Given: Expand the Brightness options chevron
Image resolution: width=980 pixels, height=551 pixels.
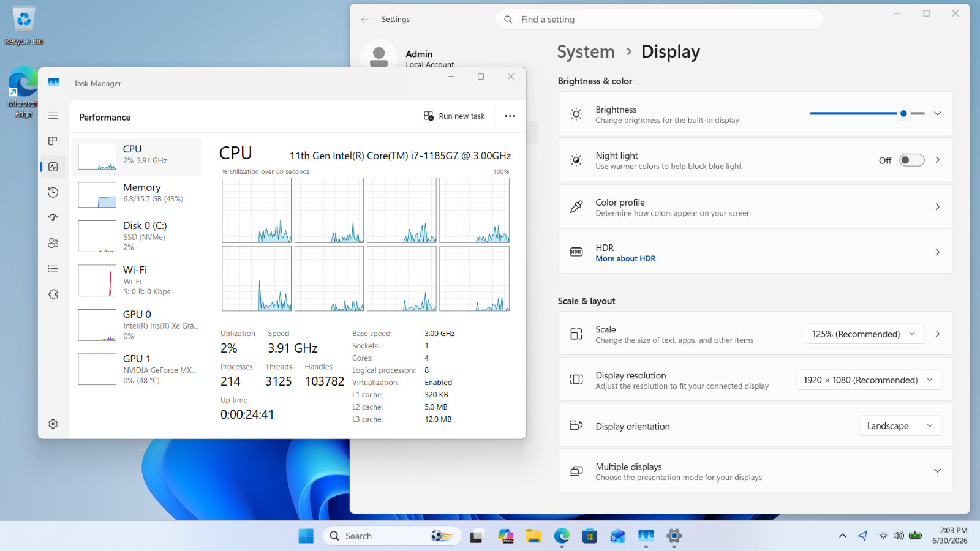Looking at the screenshot, I should click(x=937, y=113).
